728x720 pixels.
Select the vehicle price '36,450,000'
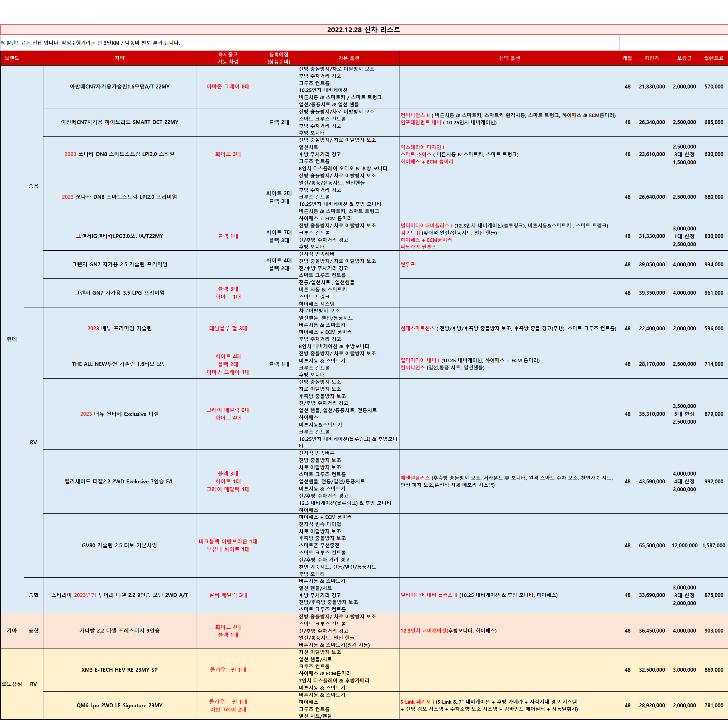[x=652, y=631]
